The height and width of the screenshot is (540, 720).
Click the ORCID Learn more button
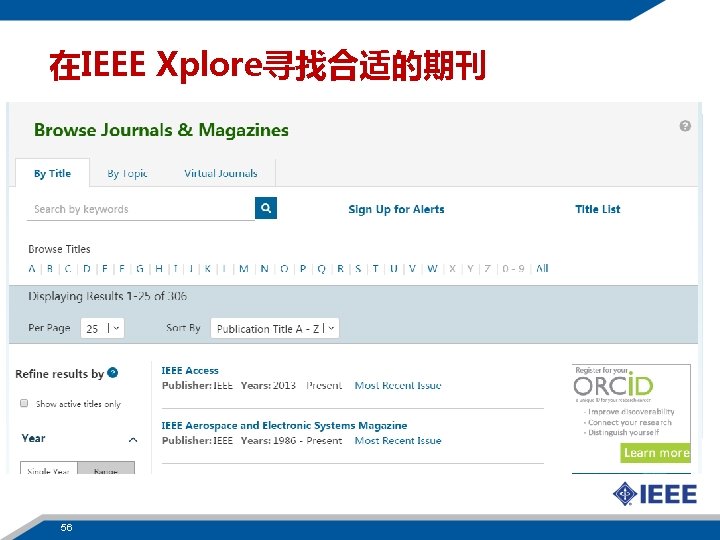[x=656, y=453]
